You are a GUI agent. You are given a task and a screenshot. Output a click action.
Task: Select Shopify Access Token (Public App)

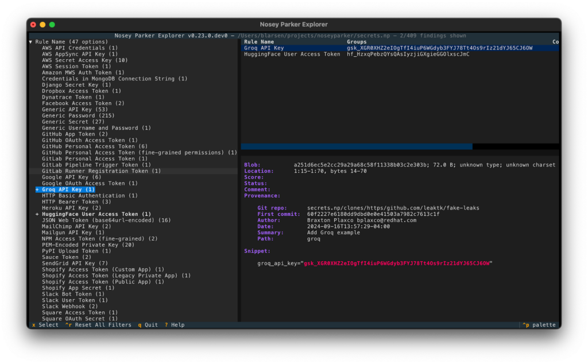pyautogui.click(x=103, y=282)
